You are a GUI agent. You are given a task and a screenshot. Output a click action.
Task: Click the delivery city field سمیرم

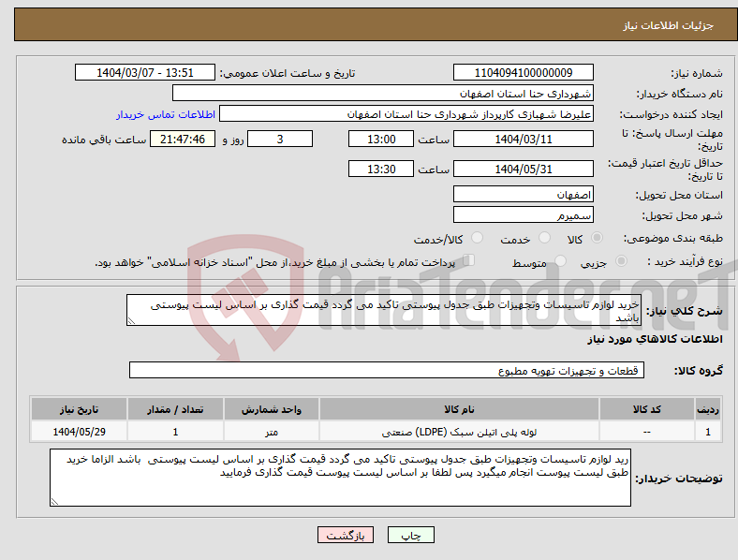pyautogui.click(x=524, y=214)
